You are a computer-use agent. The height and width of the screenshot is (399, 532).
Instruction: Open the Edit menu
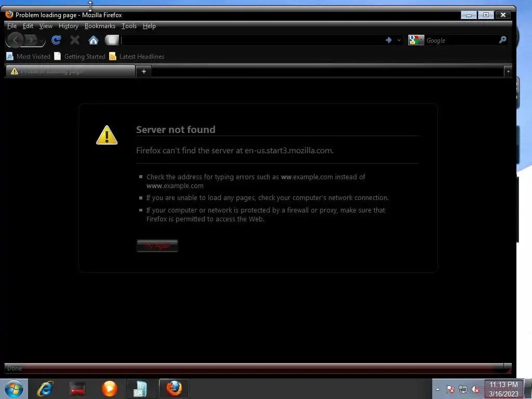tap(28, 26)
